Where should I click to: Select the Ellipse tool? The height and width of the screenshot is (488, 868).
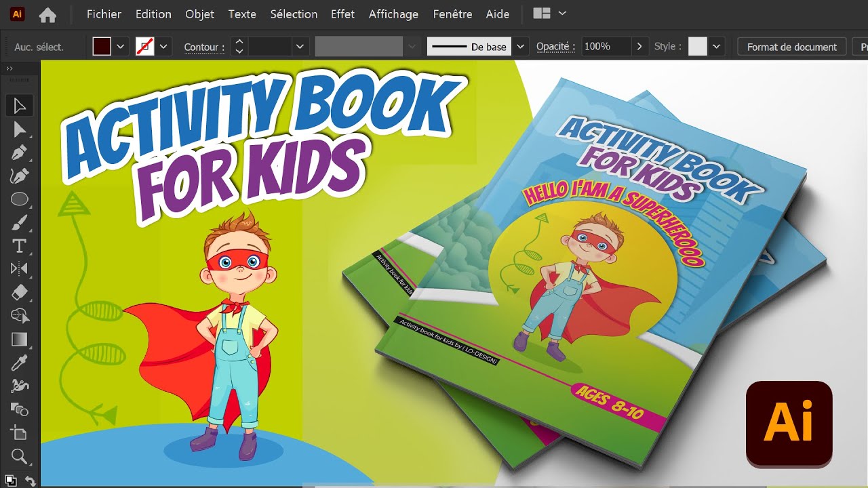(x=19, y=199)
